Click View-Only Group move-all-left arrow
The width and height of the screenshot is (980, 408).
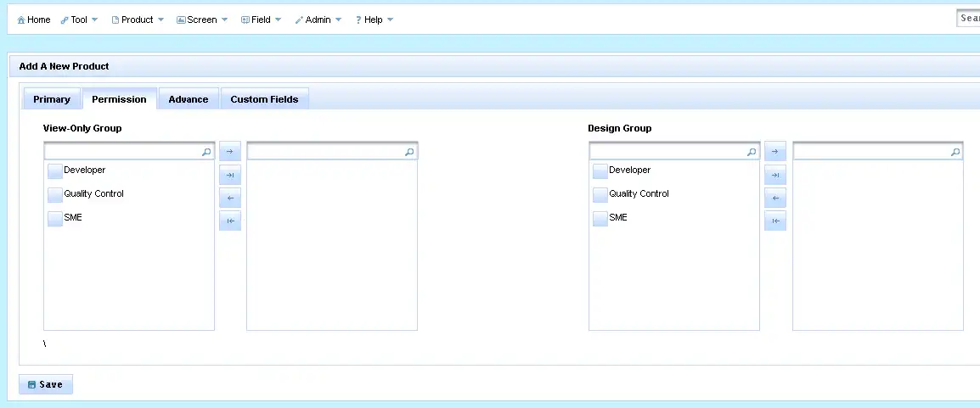pyautogui.click(x=230, y=221)
